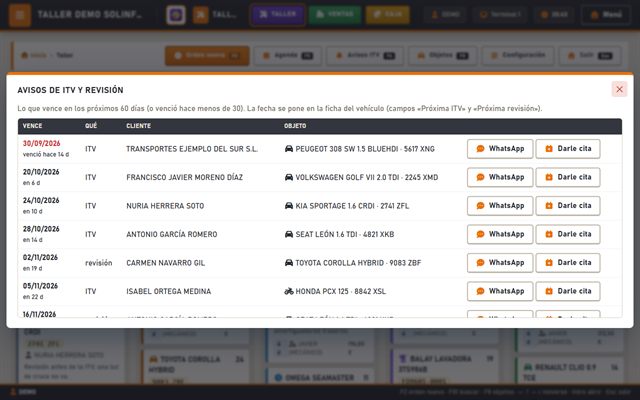Open Avisos ITV tab behind the dialog

(x=364, y=56)
